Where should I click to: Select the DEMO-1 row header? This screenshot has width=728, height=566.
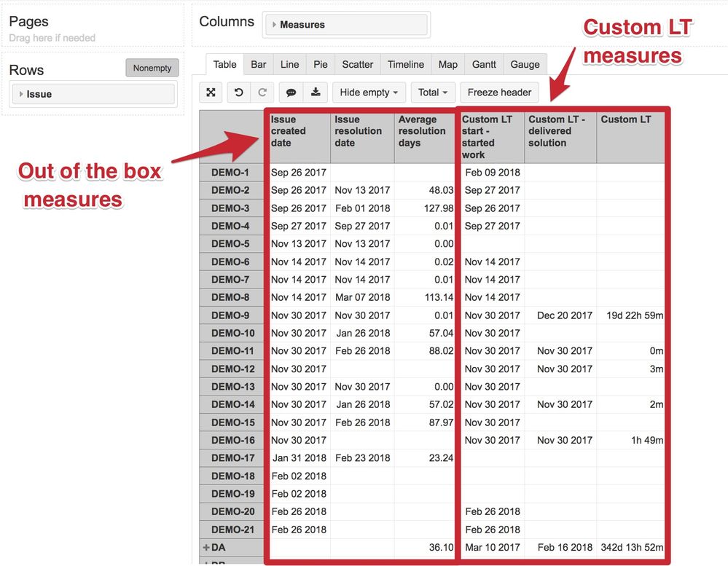(231, 173)
